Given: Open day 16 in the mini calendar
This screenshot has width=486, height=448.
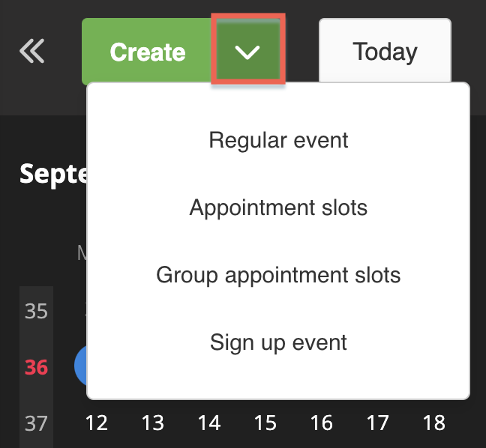Looking at the screenshot, I should coord(322,423).
